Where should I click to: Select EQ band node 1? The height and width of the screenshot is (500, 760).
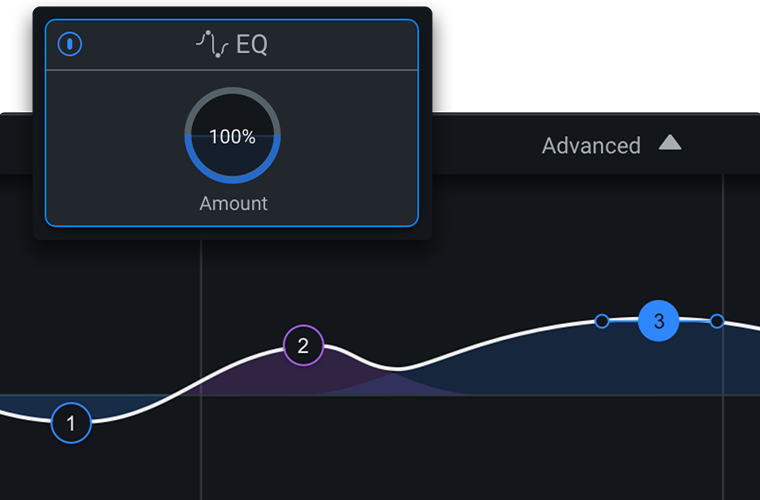(x=71, y=423)
